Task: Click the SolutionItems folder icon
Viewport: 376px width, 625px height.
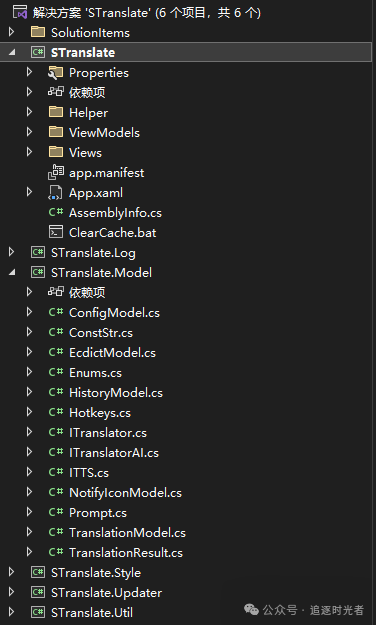Action: [x=38, y=32]
